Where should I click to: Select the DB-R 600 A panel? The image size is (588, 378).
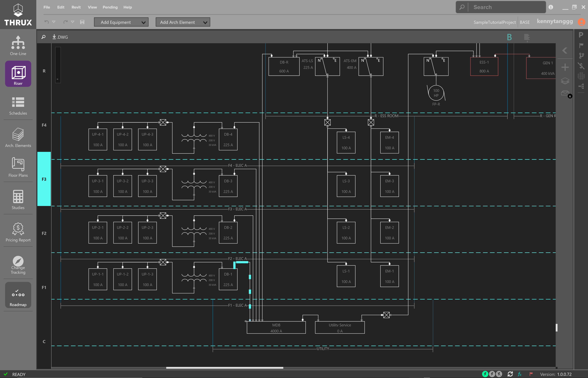284,66
